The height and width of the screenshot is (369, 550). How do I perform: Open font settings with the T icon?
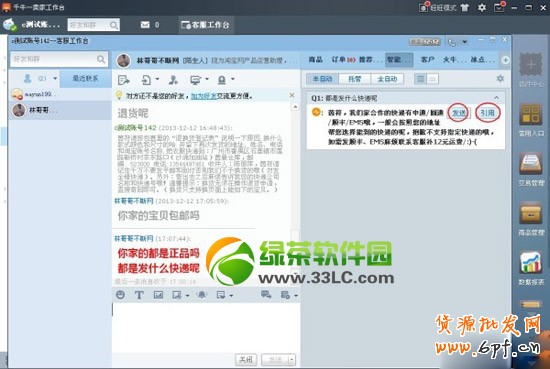[x=139, y=295]
